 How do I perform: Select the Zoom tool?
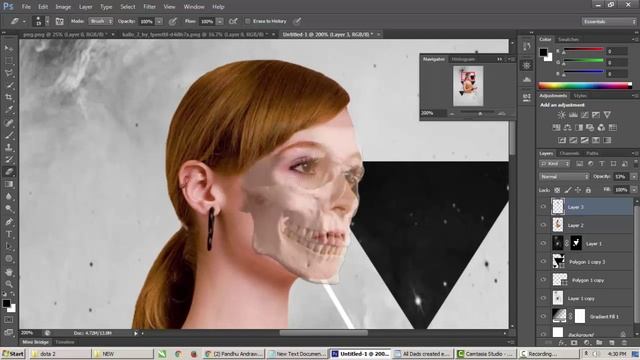coord(9,284)
